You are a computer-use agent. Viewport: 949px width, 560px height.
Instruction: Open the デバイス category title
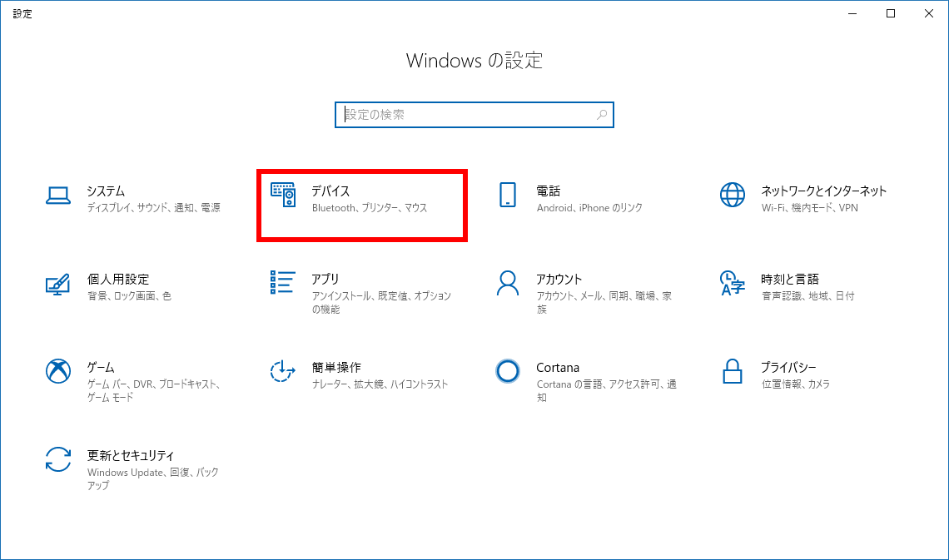point(330,191)
